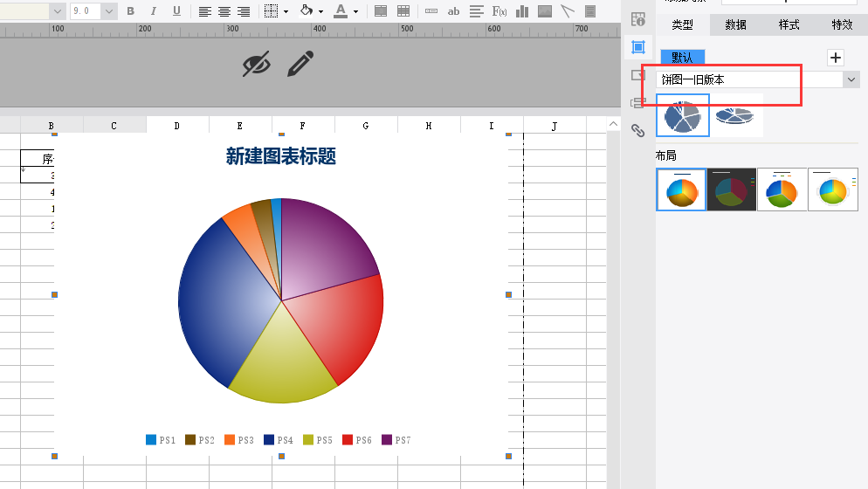Click the merge cells icon

(381, 11)
